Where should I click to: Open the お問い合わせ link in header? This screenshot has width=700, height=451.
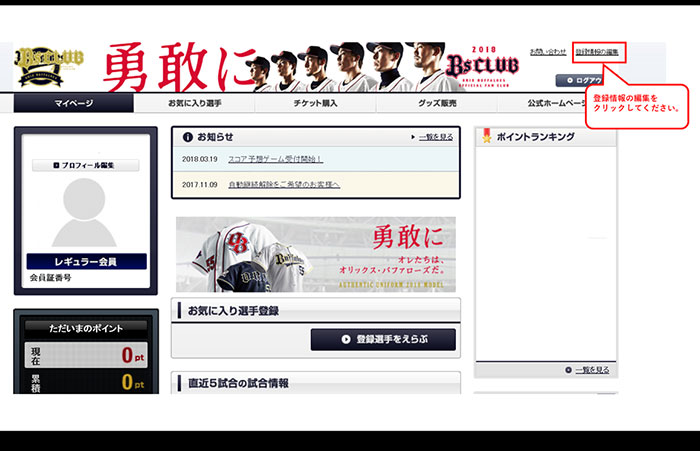pyautogui.click(x=548, y=51)
